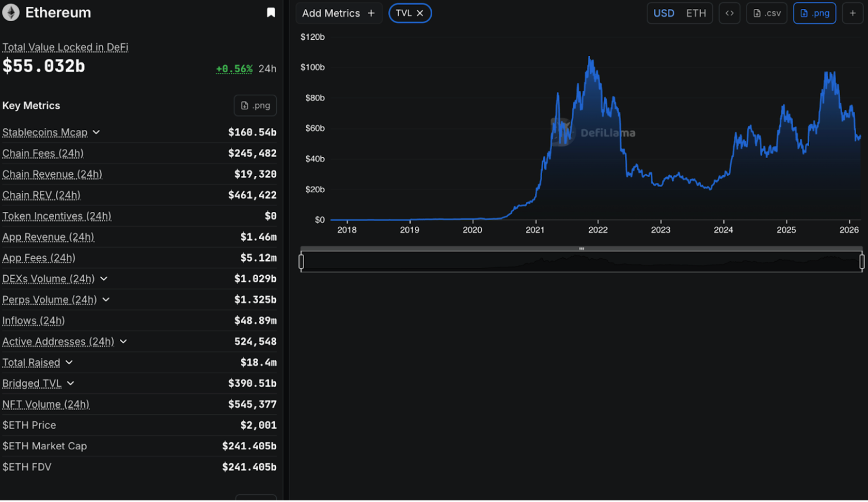Click the $ETH Market Cap row label
This screenshot has height=502, width=868.
(44, 446)
